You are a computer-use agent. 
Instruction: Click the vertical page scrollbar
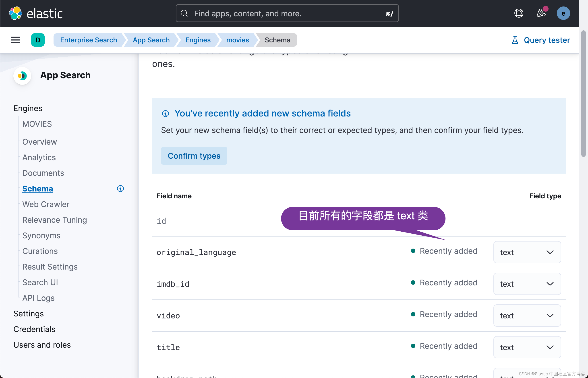pyautogui.click(x=583, y=93)
